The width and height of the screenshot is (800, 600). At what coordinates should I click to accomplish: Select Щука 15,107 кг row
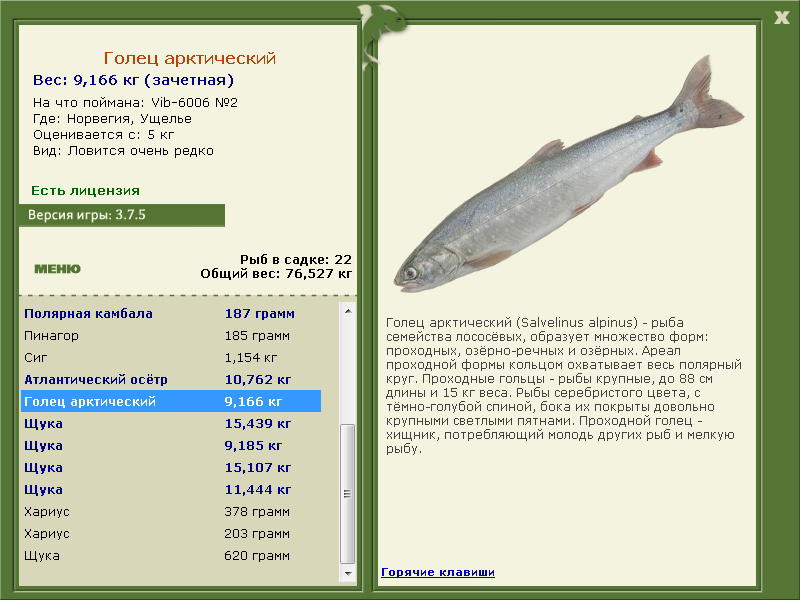click(x=171, y=467)
